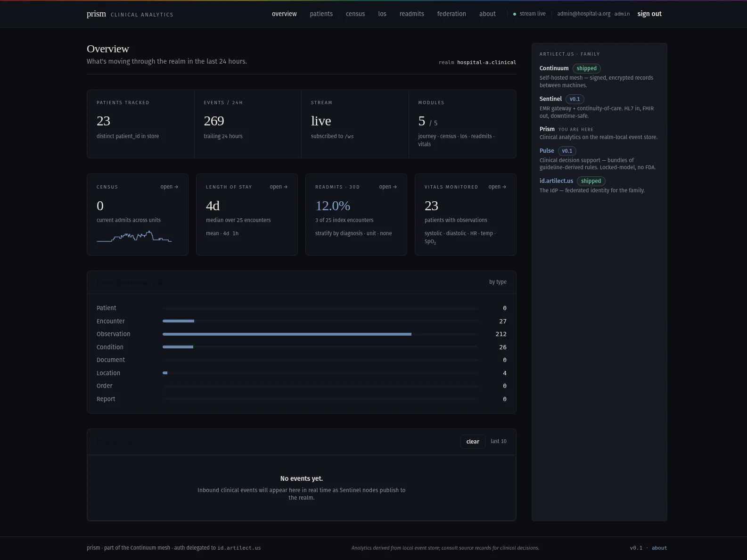Click the Encounter count 27
The image size is (747, 560).
pos(503,321)
